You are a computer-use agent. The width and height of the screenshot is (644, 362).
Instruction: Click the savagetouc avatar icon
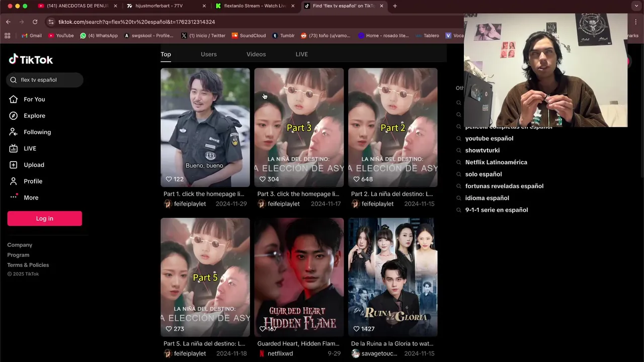[x=355, y=353]
